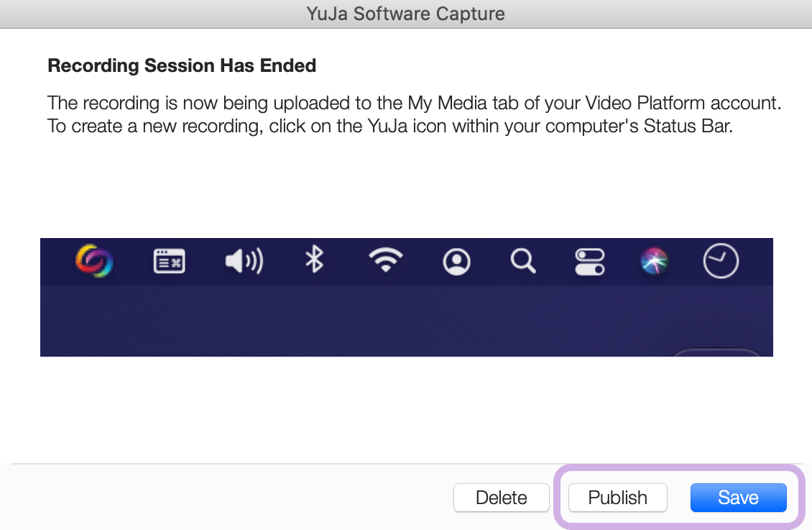This screenshot has width=812, height=530.
Task: Save the recording with the blue button
Action: 738,498
